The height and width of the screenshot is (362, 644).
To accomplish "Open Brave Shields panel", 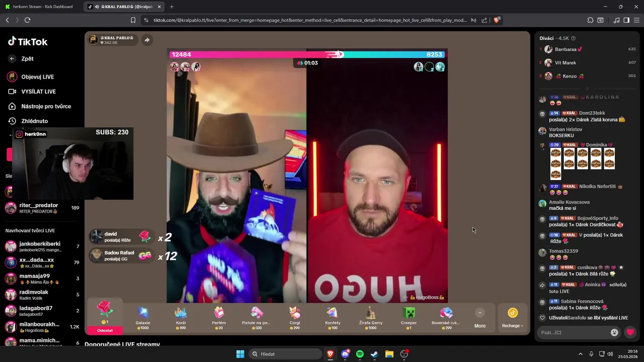I will point(497,20).
